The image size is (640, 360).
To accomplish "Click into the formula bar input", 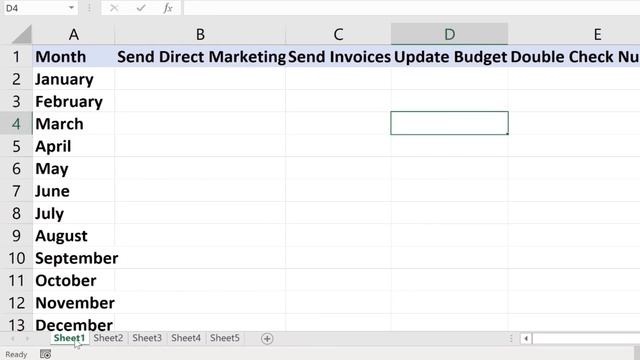I will coord(411,8).
